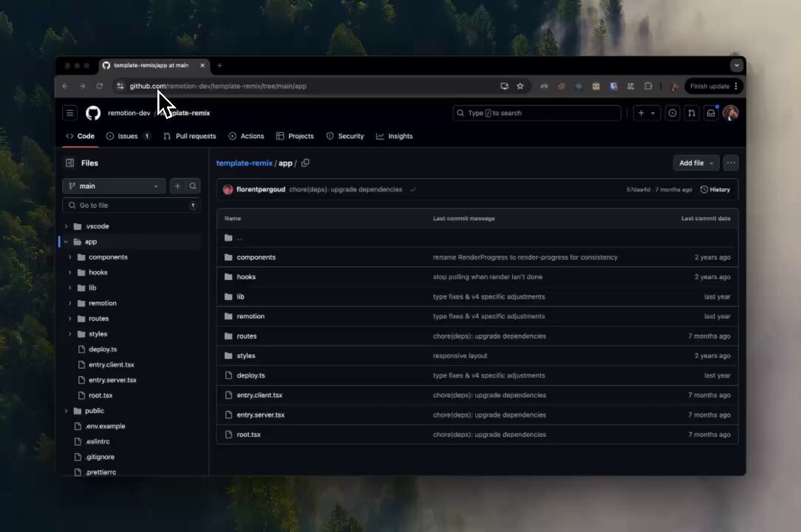Open a new browser tab

coord(219,66)
